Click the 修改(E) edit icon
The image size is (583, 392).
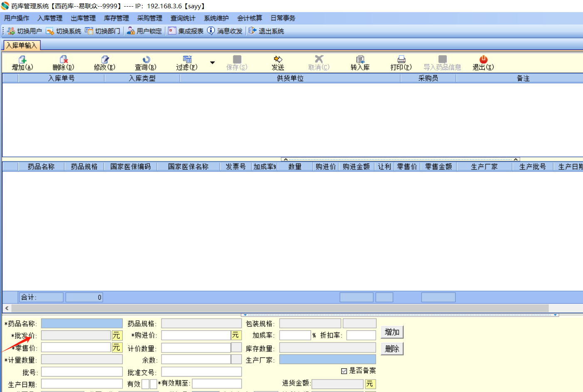coord(105,60)
